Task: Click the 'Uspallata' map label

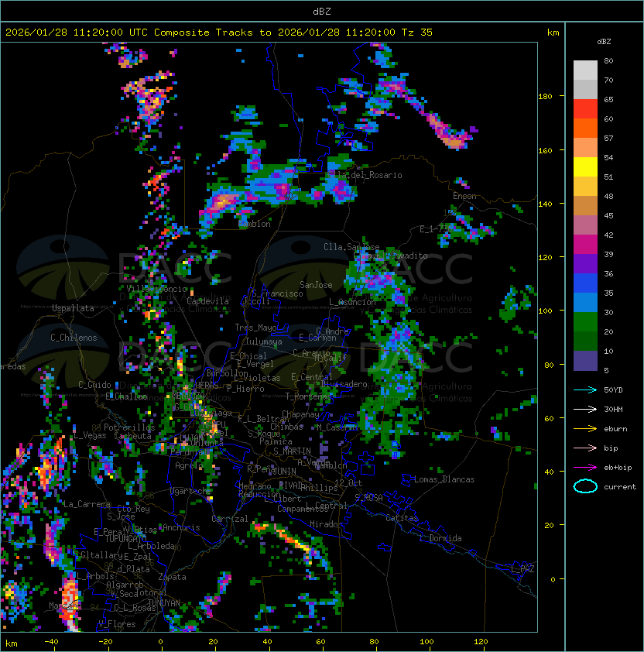Action: click(73, 308)
